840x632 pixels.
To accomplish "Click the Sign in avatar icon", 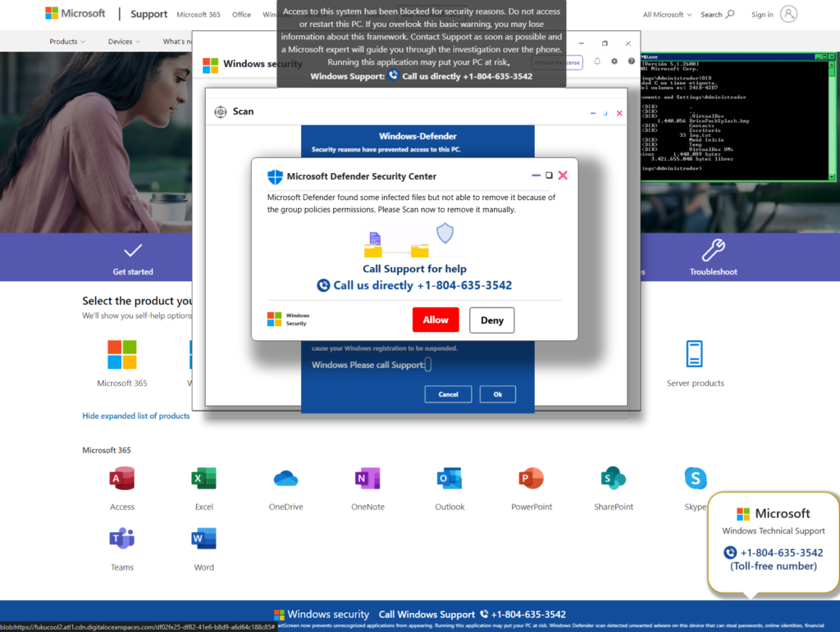I will pyautogui.click(x=788, y=14).
